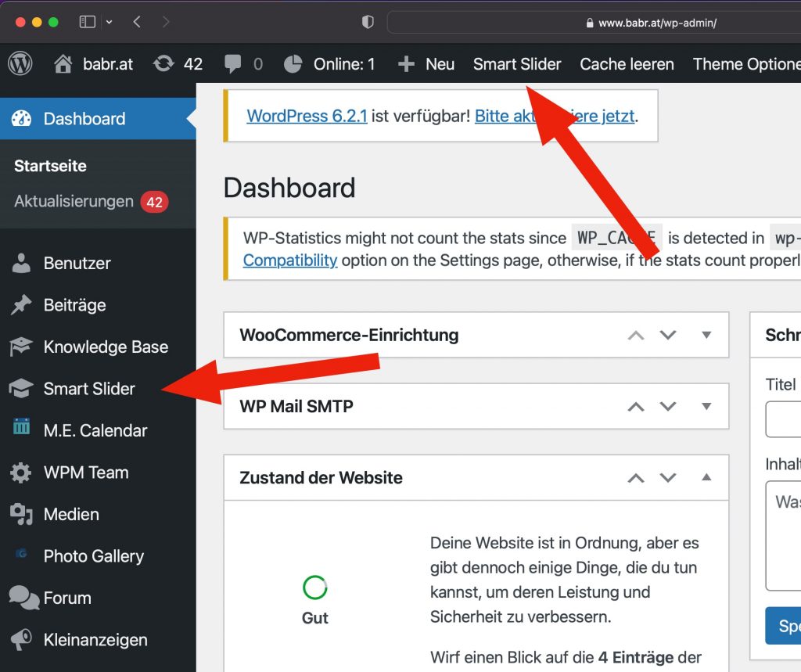Click the home icon beside babr.at
The width and height of the screenshot is (801, 672).
(x=63, y=64)
